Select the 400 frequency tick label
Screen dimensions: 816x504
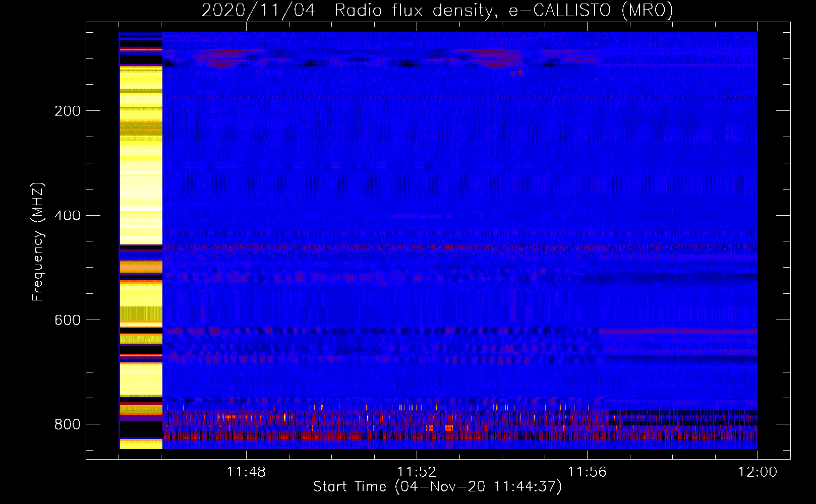67,216
